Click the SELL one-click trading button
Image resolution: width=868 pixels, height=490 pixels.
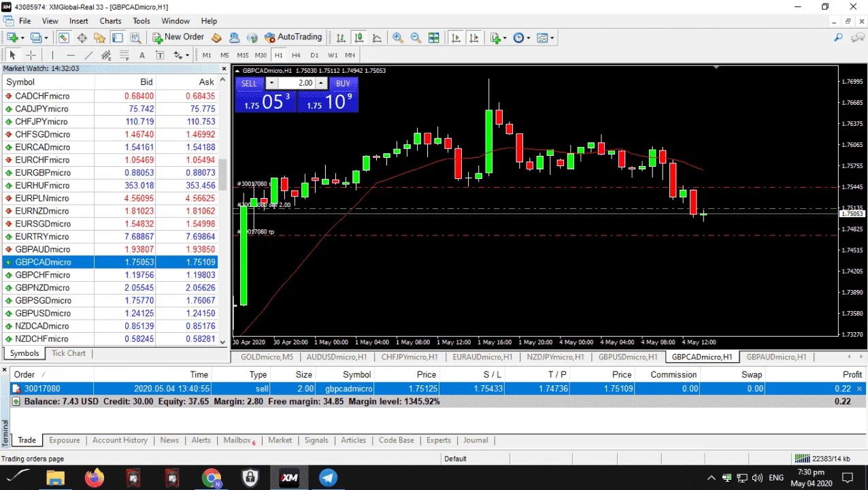249,84
